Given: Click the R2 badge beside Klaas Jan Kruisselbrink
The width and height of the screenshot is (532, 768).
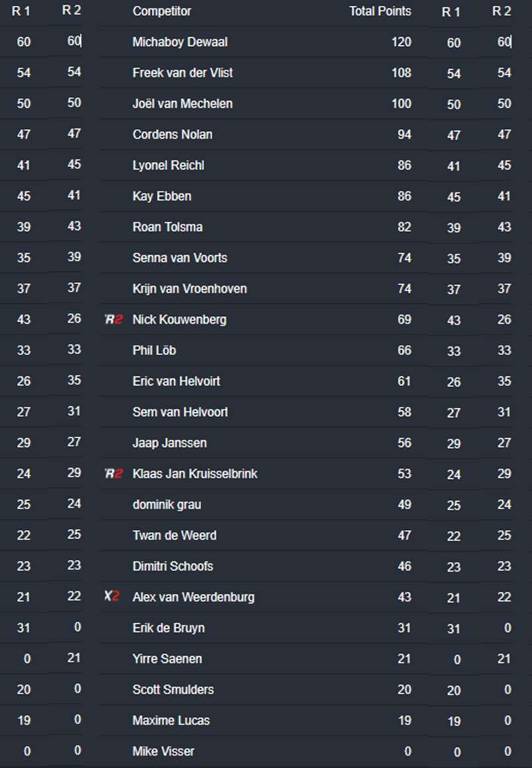Looking at the screenshot, I should [x=114, y=474].
